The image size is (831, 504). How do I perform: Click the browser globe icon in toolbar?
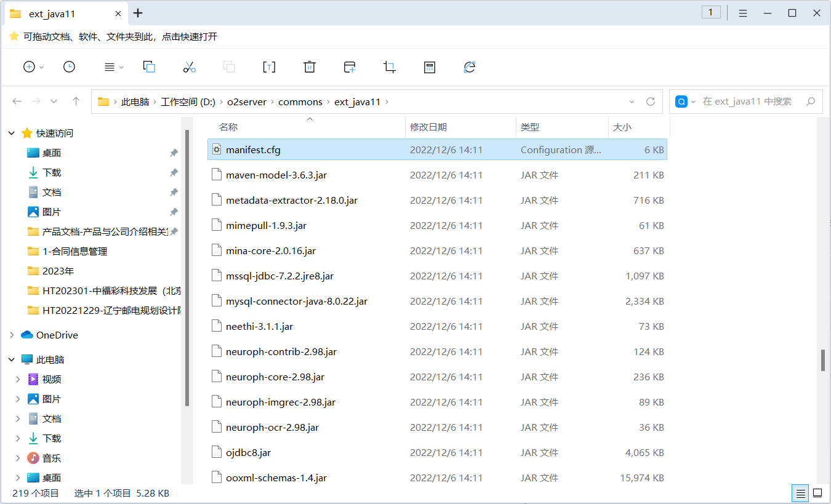coord(470,67)
